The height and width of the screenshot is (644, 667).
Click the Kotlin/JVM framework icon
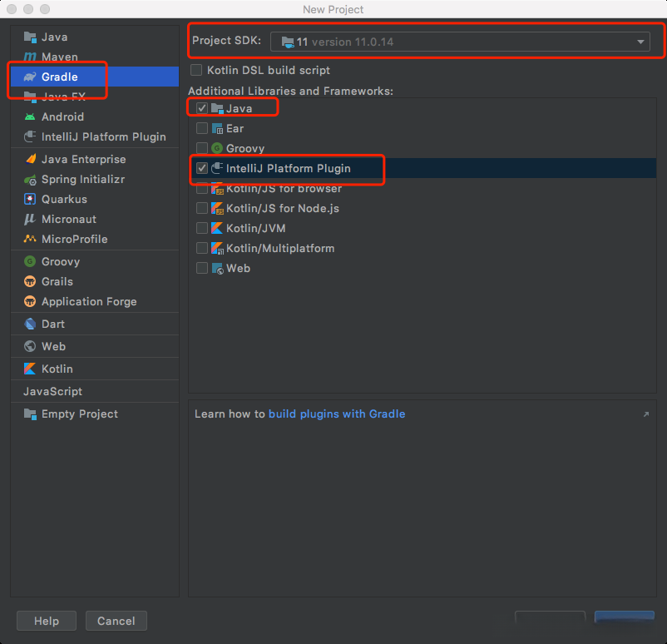(x=217, y=228)
